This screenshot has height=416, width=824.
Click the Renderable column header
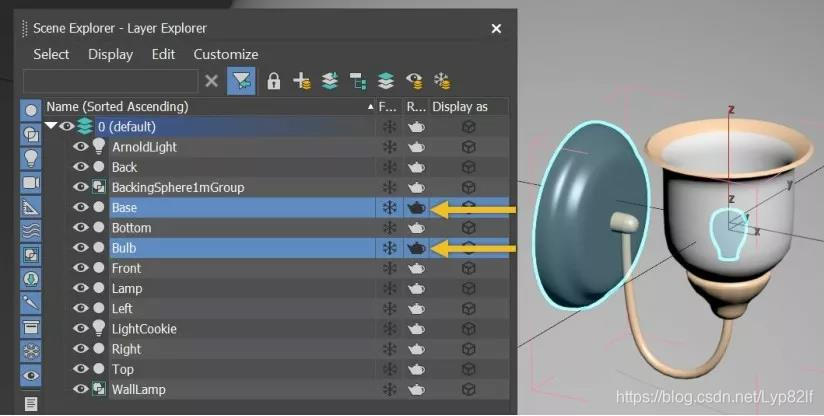(x=416, y=107)
